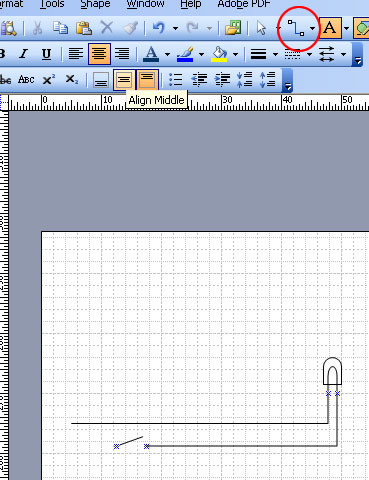Toggle the Align Middle vertical alignment

tap(124, 80)
